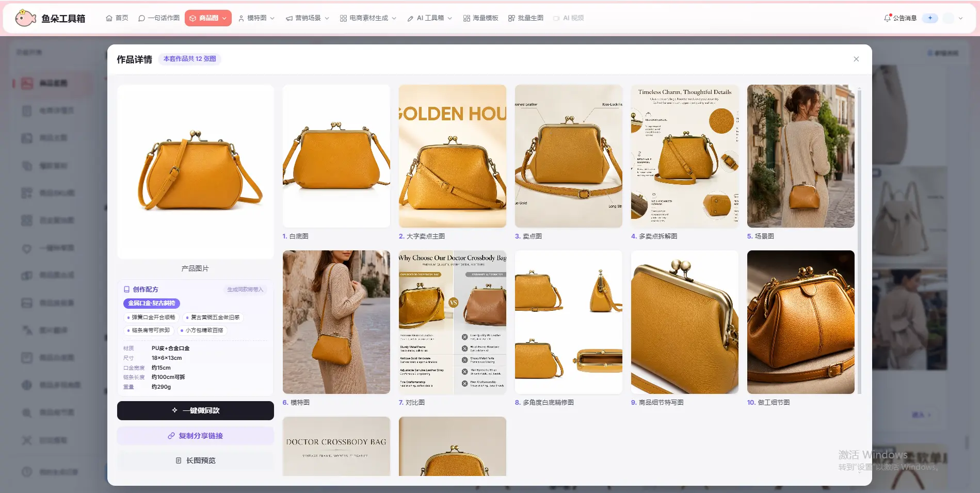
Task: Click the 复古黄铜五金做旧感 tag
Action: tap(213, 317)
